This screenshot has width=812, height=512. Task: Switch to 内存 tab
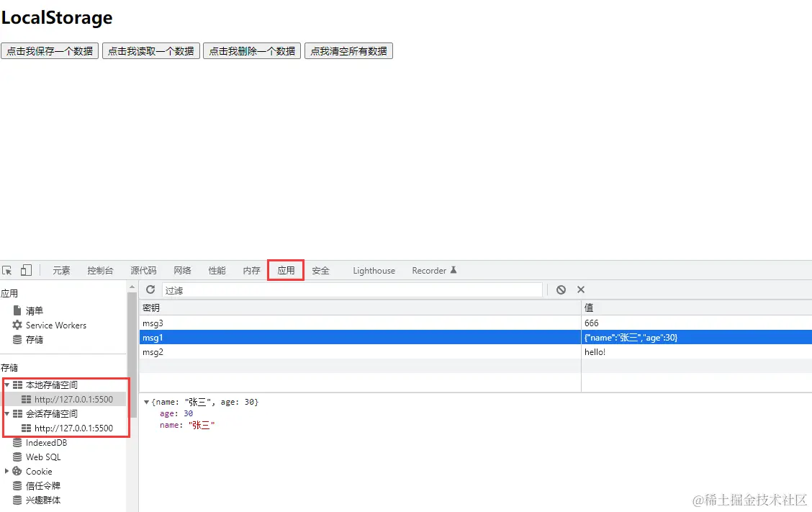pyautogui.click(x=251, y=271)
